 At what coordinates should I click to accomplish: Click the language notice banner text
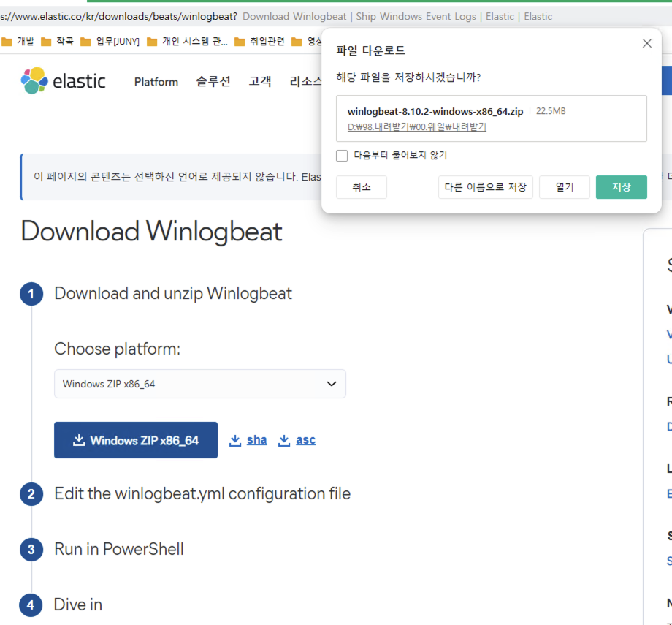tap(177, 177)
